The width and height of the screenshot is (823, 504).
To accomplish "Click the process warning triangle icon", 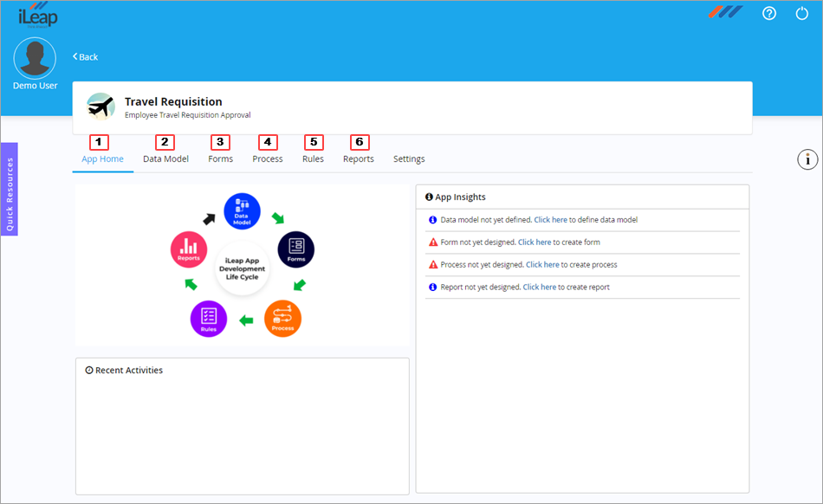I will (x=433, y=265).
